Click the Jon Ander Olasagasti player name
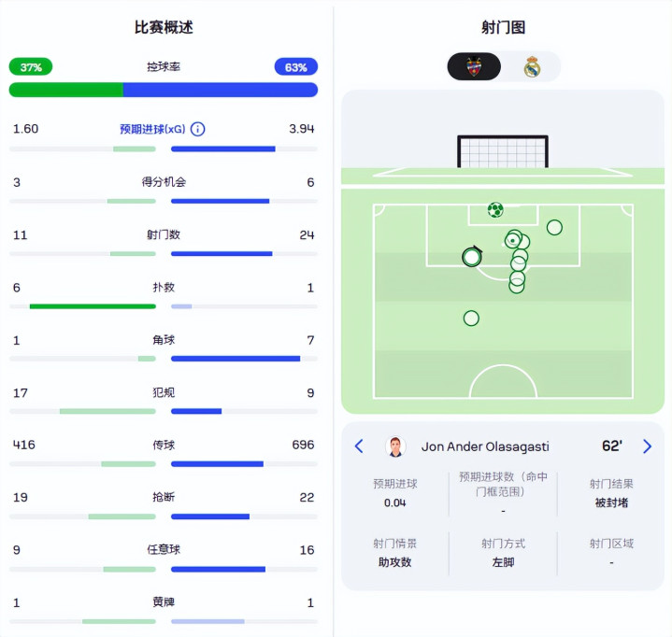Viewport: 672px width, 637px height. [x=485, y=446]
